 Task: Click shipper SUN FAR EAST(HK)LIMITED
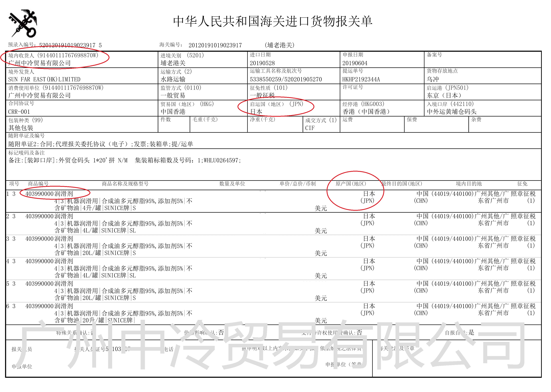(44, 79)
